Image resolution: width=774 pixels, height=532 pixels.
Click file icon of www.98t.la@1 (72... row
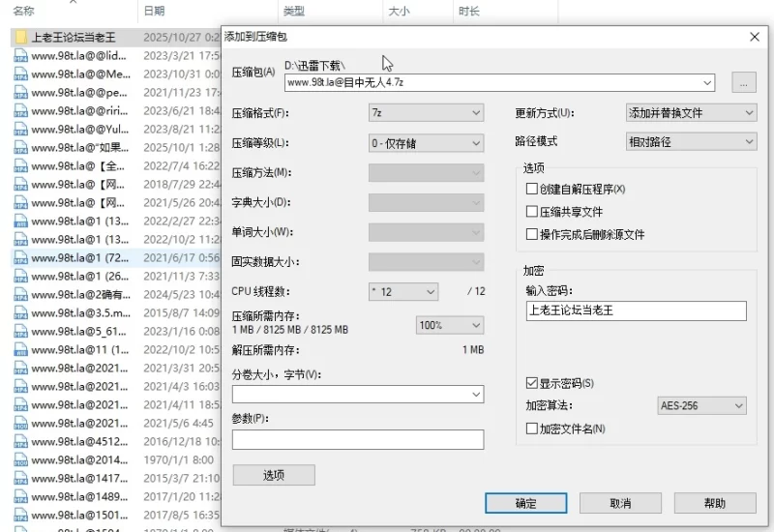pos(20,258)
